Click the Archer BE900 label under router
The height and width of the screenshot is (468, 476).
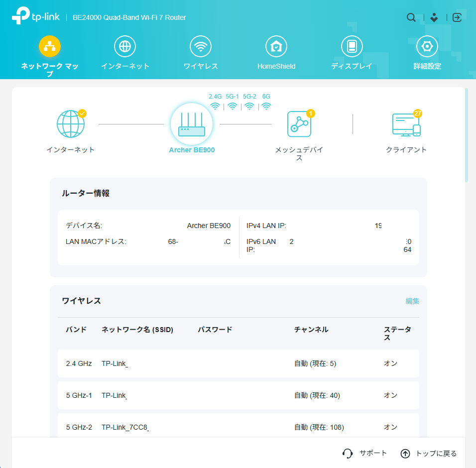(192, 150)
